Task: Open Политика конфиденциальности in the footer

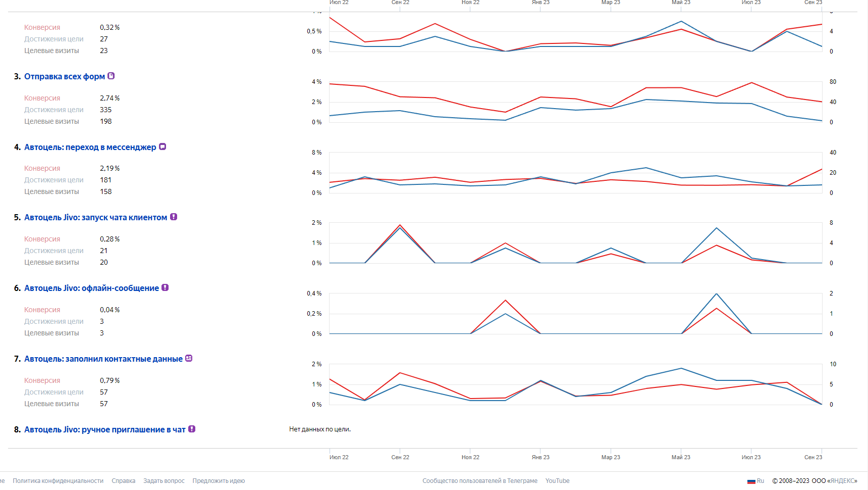Action: click(x=58, y=481)
